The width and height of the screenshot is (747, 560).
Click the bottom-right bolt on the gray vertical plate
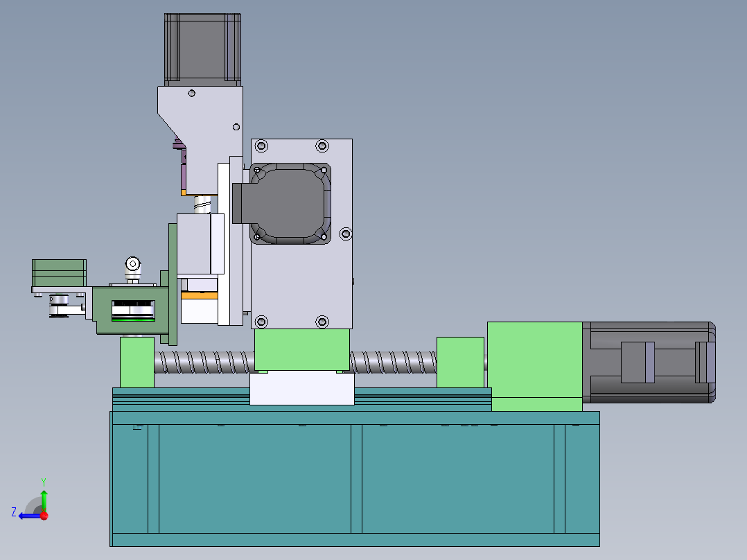coord(322,321)
